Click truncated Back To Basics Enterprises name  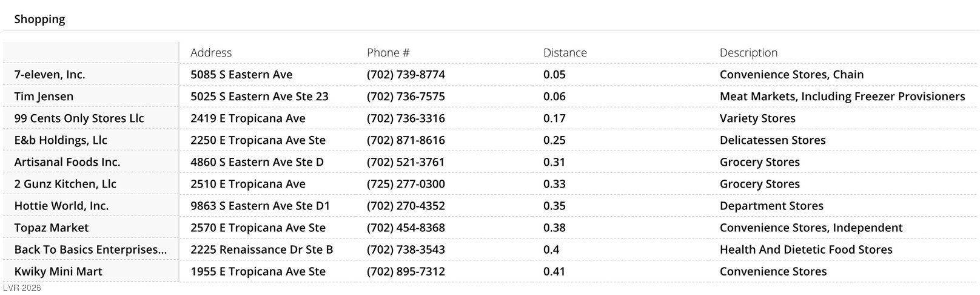point(90,249)
